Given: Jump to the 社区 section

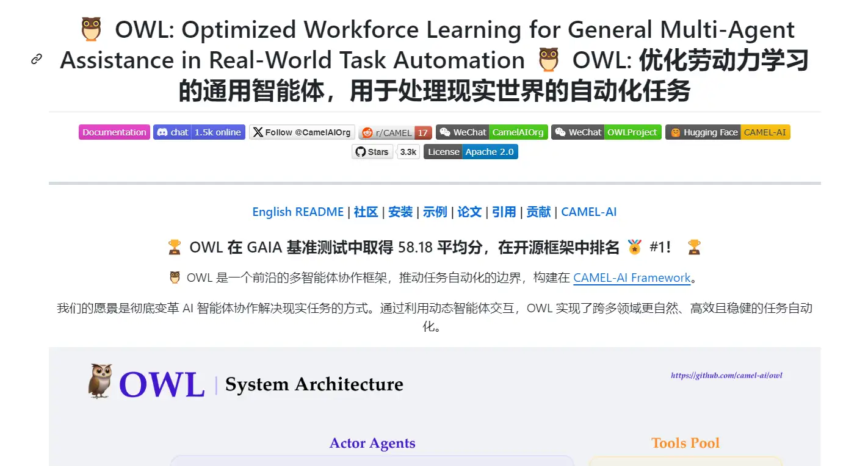Looking at the screenshot, I should (x=366, y=212).
